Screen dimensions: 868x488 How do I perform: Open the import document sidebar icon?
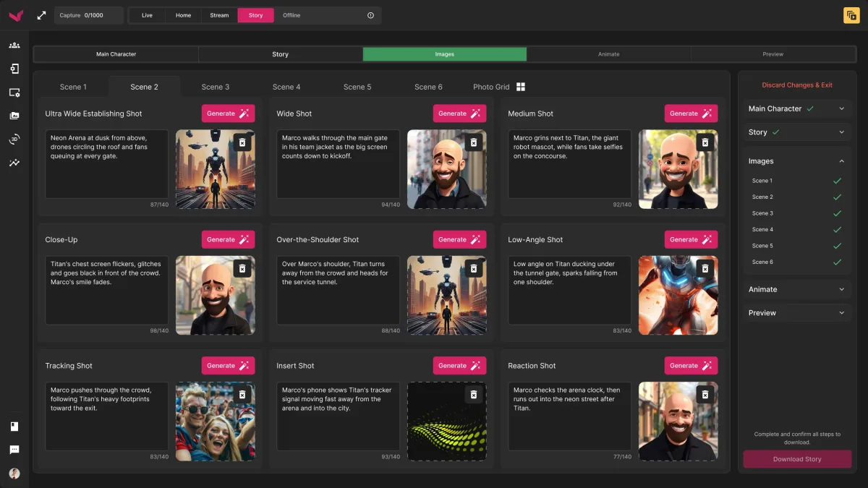(x=14, y=69)
